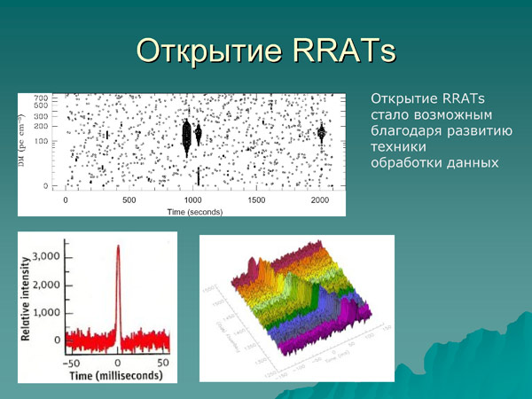The width and height of the screenshot is (532, 399).
Task: Click the slide title "Открытие RRATs"
Action: [266, 49]
